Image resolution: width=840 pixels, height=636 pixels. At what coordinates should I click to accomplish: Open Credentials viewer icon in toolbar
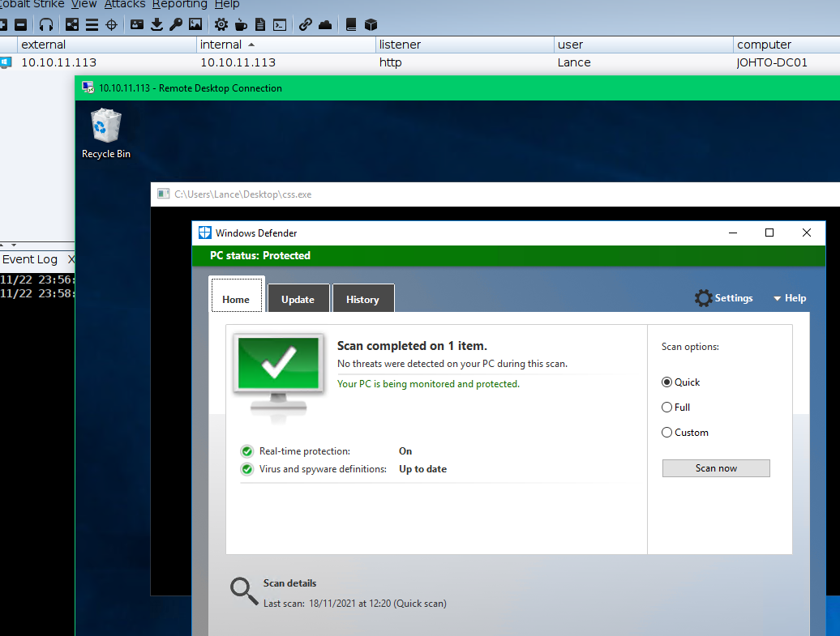(x=137, y=24)
